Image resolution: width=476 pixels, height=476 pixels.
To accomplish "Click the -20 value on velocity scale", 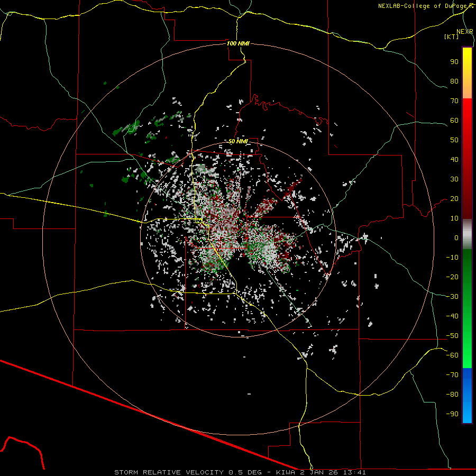I will coord(452,277).
